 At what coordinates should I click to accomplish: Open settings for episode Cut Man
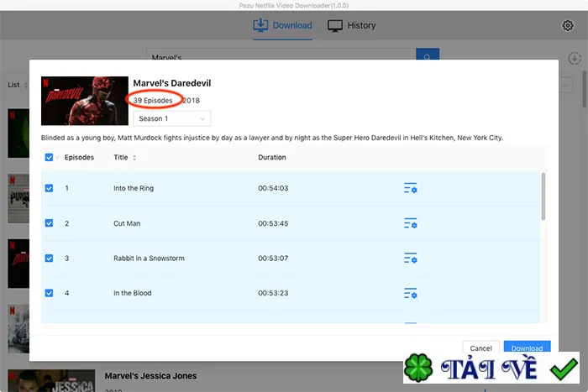click(411, 223)
